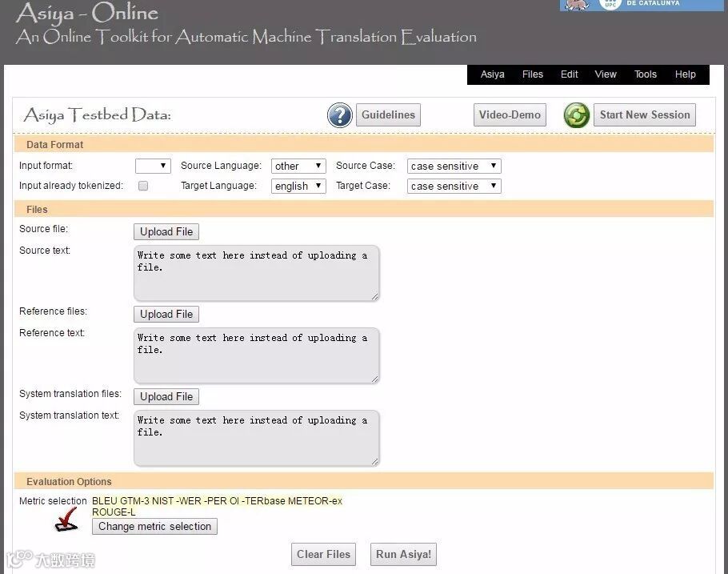The image size is (728, 574).
Task: Click the Source text area resize handle
Action: 374,296
